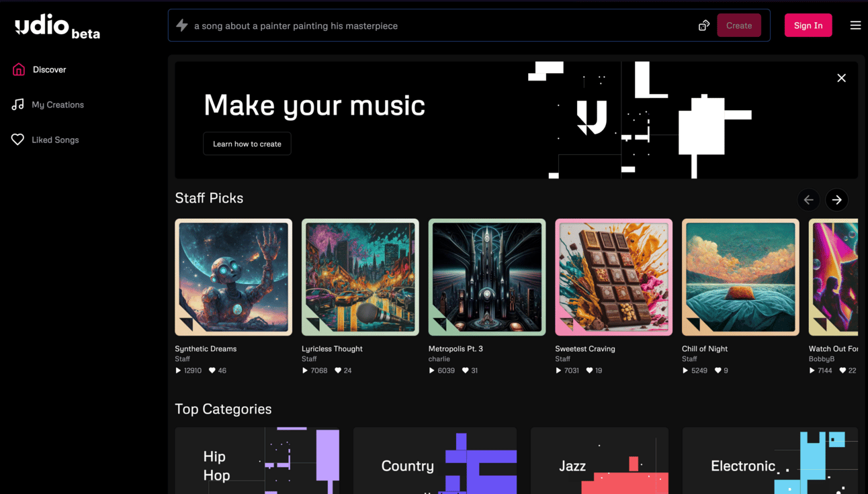Click the heart icon for Metropolis Pt. 3
The width and height of the screenshot is (868, 494).
coord(465,370)
